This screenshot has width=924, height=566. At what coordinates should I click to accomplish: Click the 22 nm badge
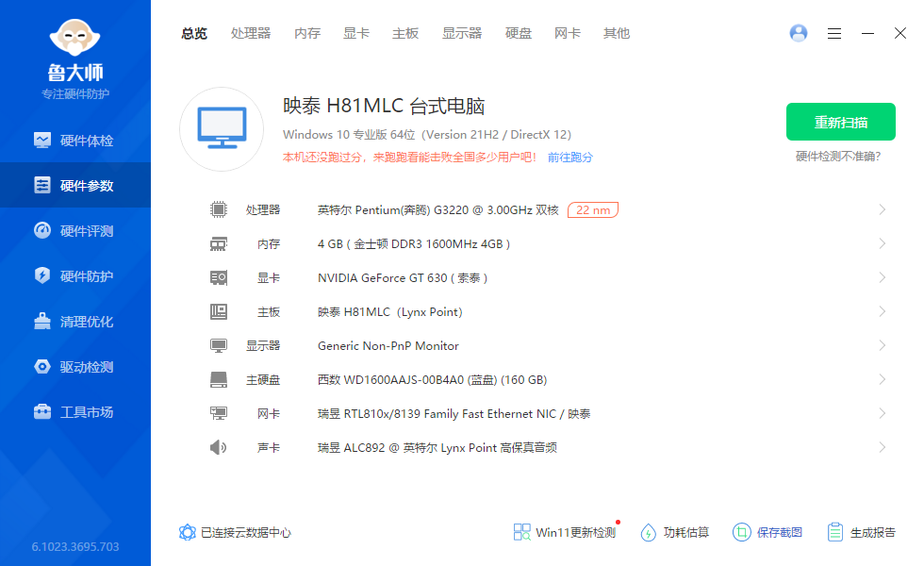click(x=593, y=209)
